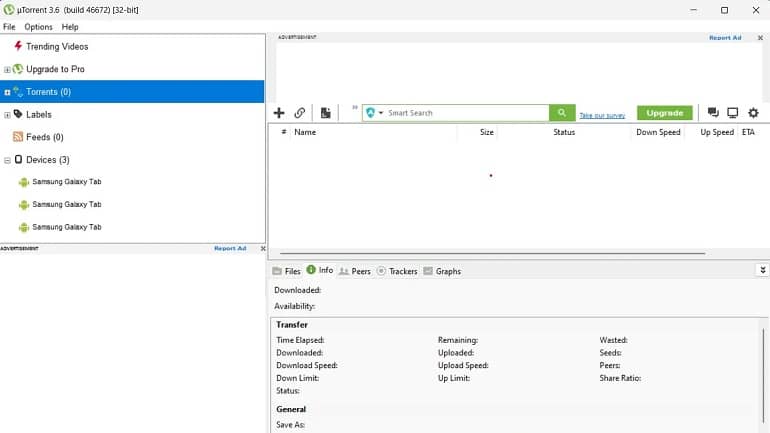Screen dimensions: 770x433
Task: Sort torrents by Status column
Action: [564, 132]
